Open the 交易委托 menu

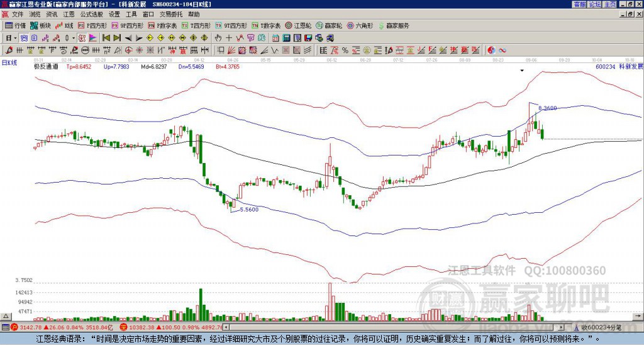coord(171,14)
